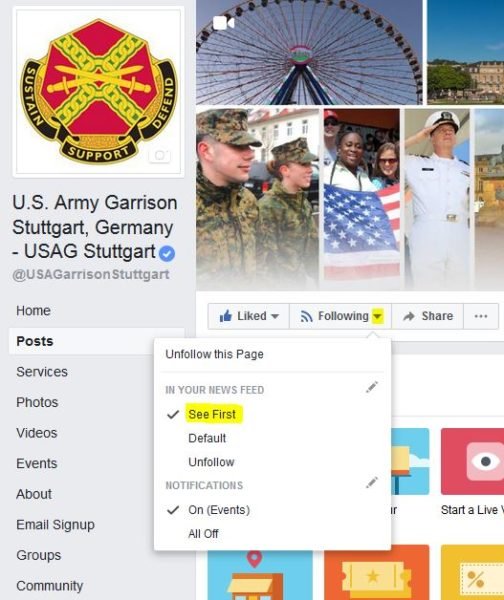Click the blue verified badge icon

167,253
